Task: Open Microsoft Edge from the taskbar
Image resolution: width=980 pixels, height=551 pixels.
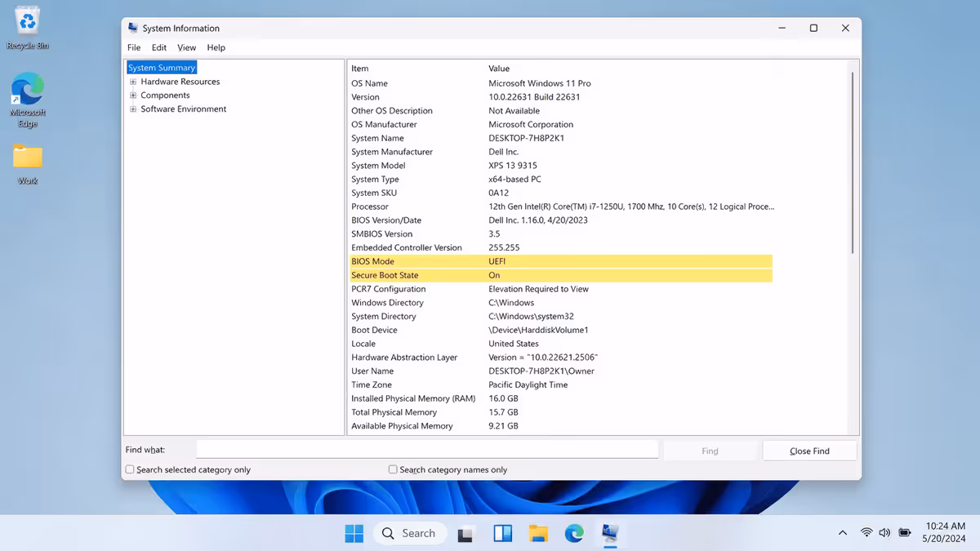Action: click(574, 533)
